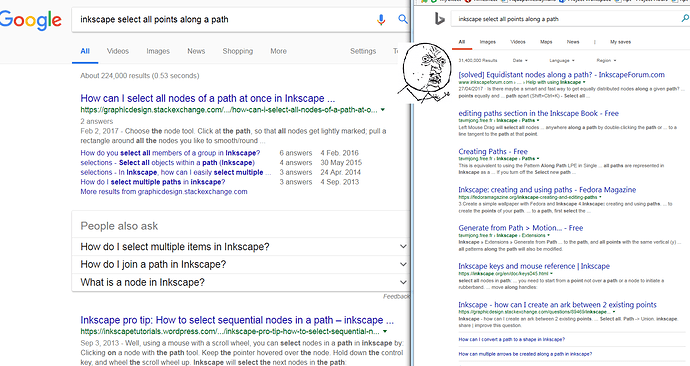Switch to Bing Images tab
This screenshot has height=366, width=690.
coord(488,42)
